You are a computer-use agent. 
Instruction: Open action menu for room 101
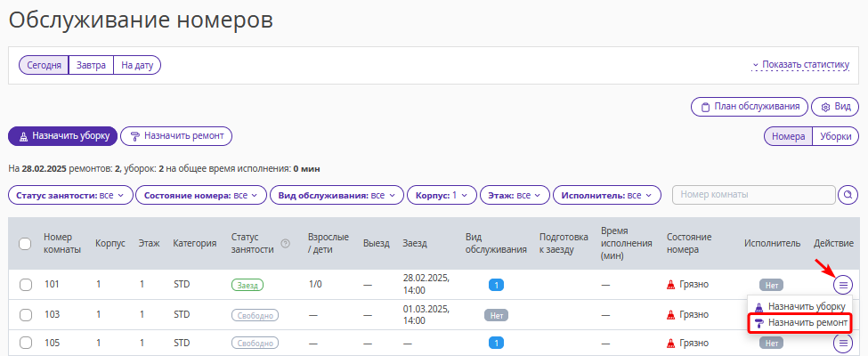pos(843,285)
